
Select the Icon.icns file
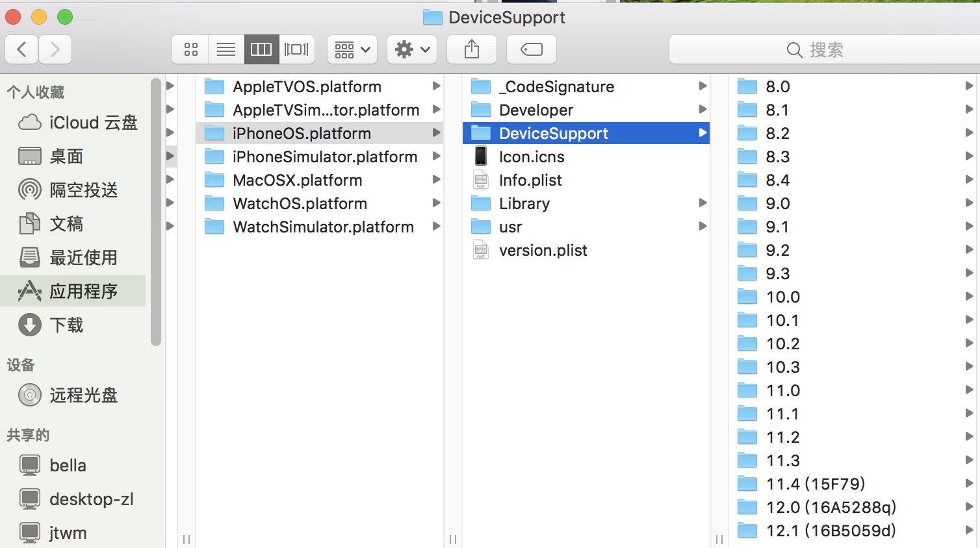pyautogui.click(x=586, y=156)
